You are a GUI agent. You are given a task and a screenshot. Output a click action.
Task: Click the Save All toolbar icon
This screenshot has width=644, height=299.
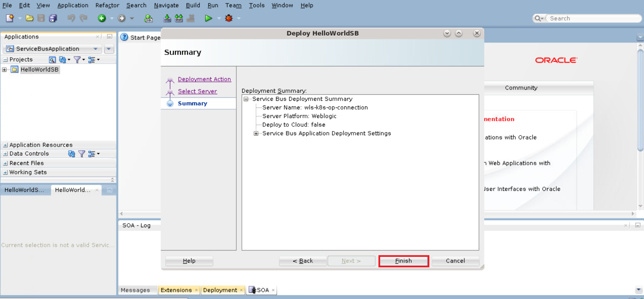point(53,18)
